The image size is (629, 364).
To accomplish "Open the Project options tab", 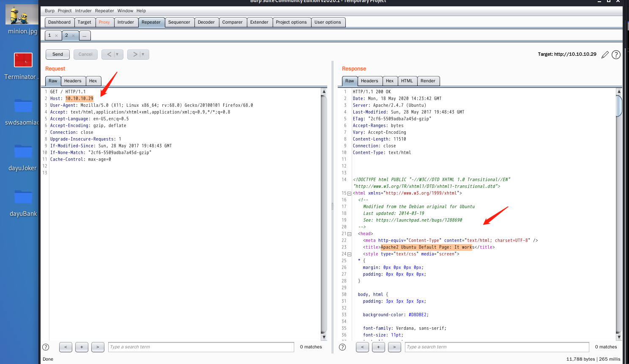I will [291, 22].
